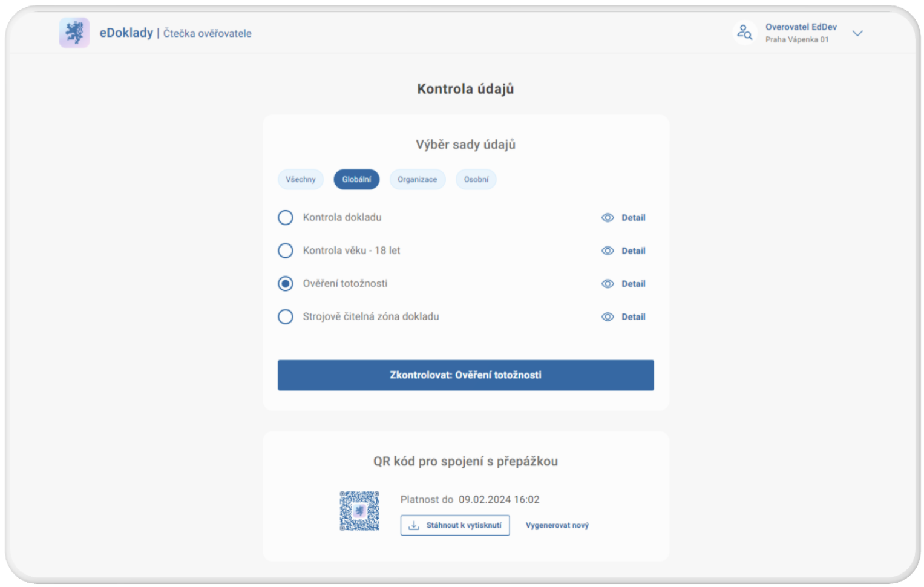Screen dimensions: 924x587
Task: Click the download icon in Stáhnout button
Action: tap(414, 525)
